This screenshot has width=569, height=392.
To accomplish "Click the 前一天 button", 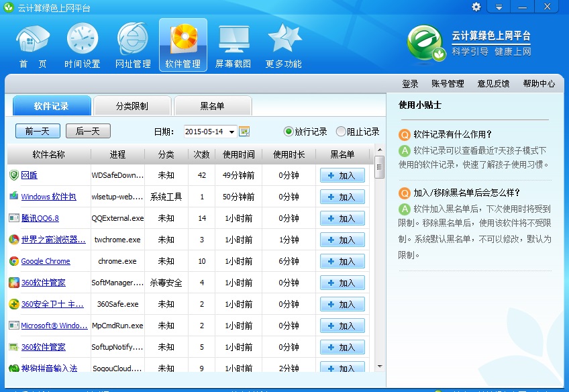I will 38,131.
